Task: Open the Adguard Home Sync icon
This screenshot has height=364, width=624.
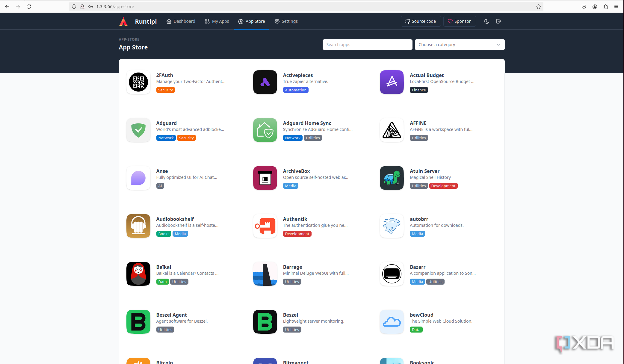Action: (x=265, y=130)
